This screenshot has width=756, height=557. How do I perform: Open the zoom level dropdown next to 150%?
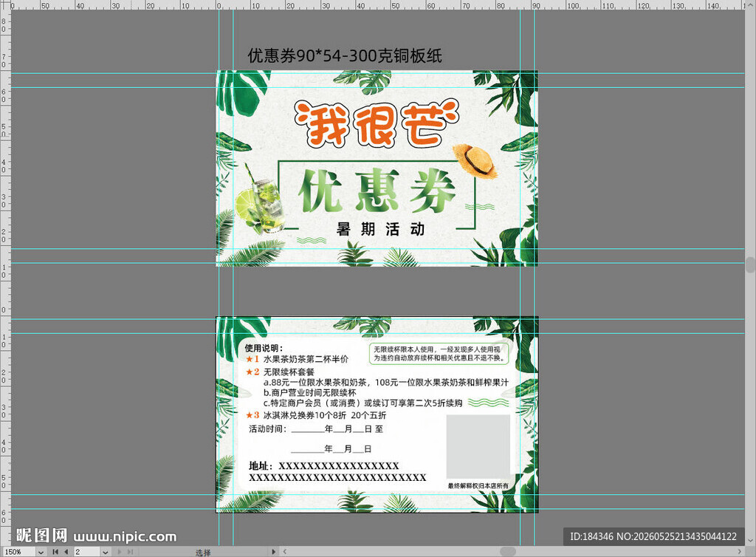click(41, 552)
